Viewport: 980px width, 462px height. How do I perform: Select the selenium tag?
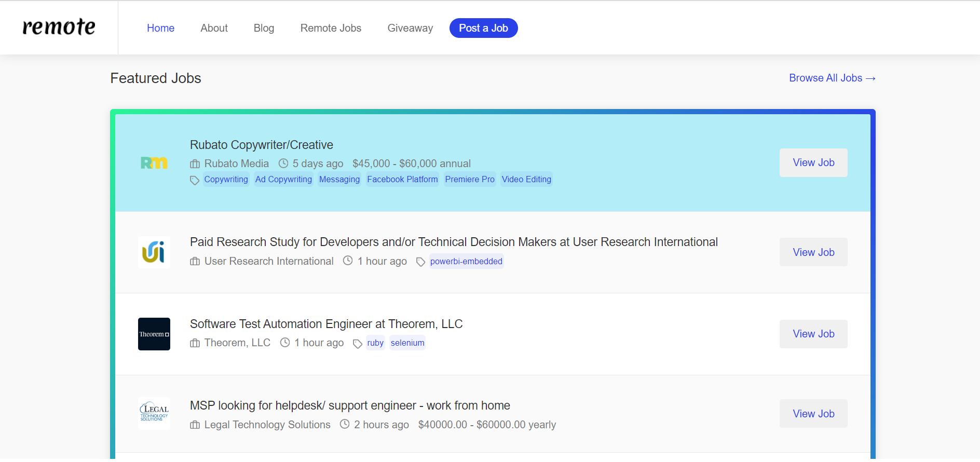click(x=407, y=343)
